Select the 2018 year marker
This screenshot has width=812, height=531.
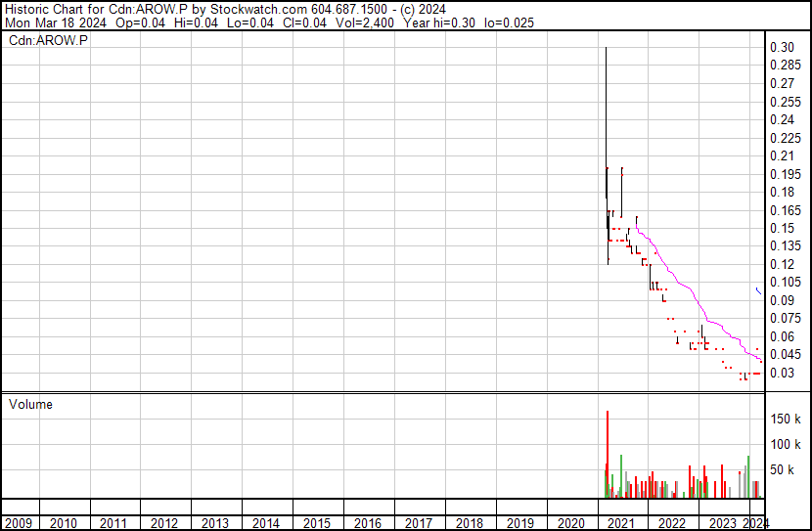(469, 523)
